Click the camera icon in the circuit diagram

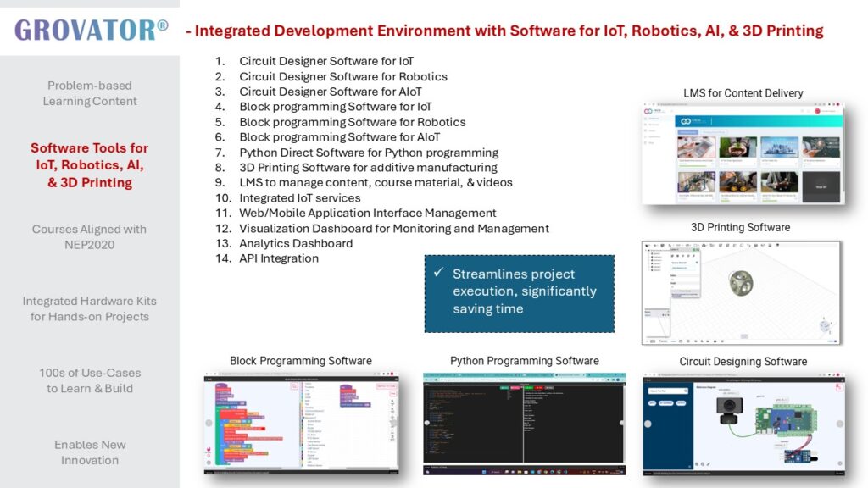click(728, 414)
